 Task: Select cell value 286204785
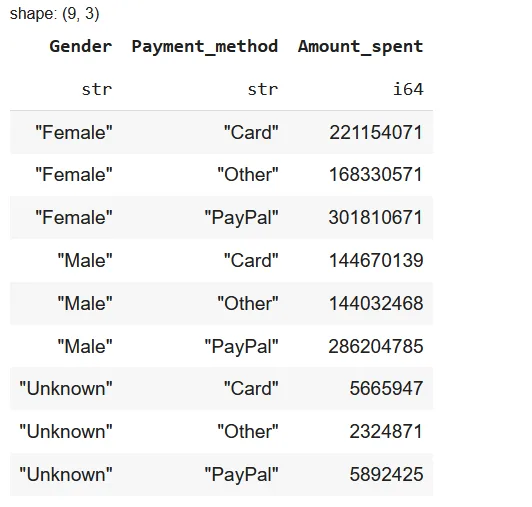pyautogui.click(x=376, y=346)
